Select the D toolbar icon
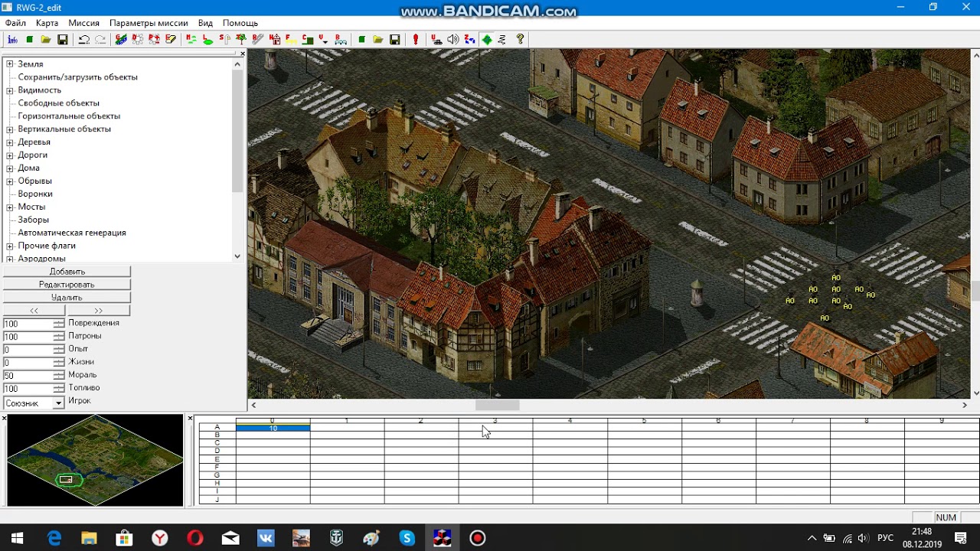 138,40
